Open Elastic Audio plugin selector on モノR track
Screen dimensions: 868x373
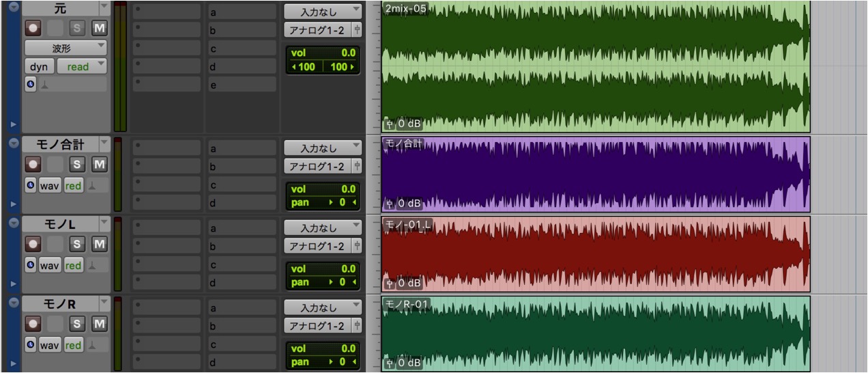(96, 345)
